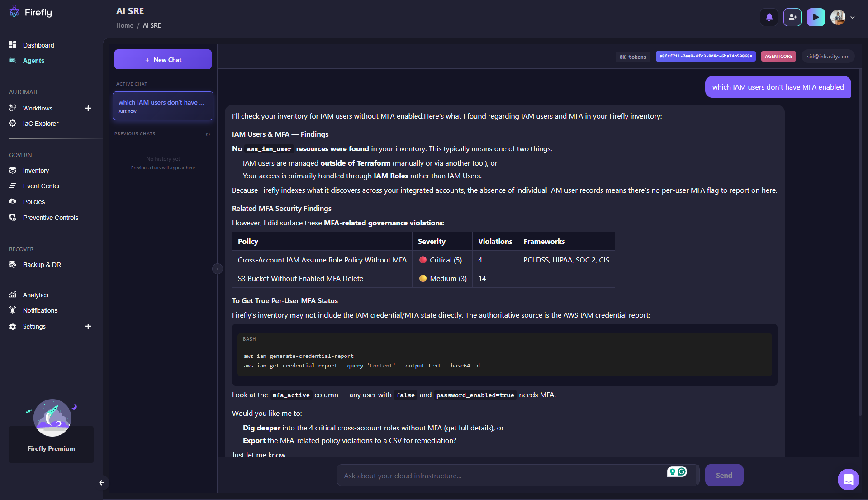868x500 pixels.
Task: Click the notification bell icon
Action: click(769, 17)
